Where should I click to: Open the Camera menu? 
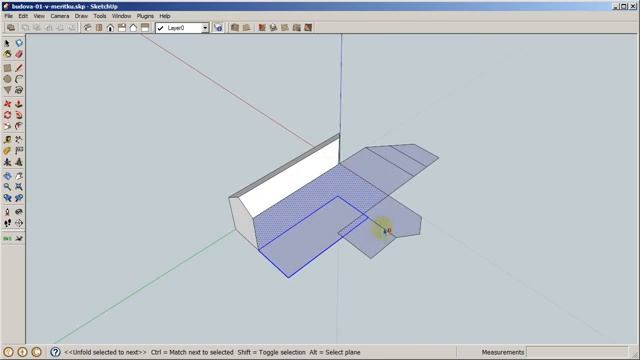(60, 16)
